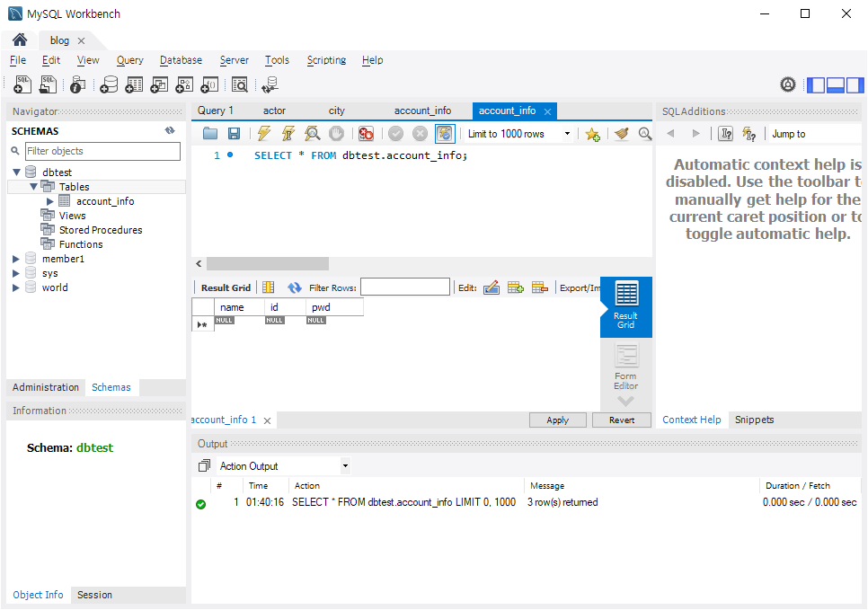The image size is (868, 610).
Task: Open the Action Output dropdown
Action: point(345,466)
